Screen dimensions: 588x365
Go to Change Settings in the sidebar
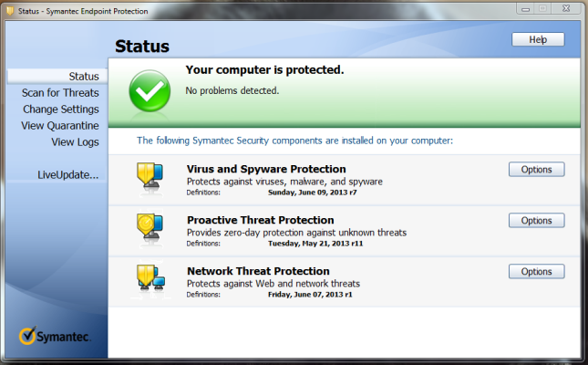pyautogui.click(x=61, y=109)
